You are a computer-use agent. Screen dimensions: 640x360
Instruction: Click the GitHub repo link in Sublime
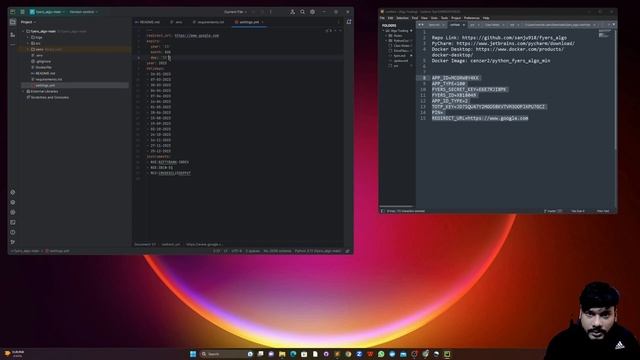514,38
